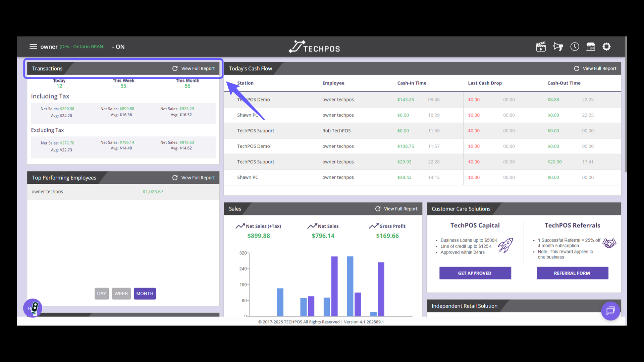Select cash-in amount $108.75
This screenshot has height=362, width=644.
406,146
